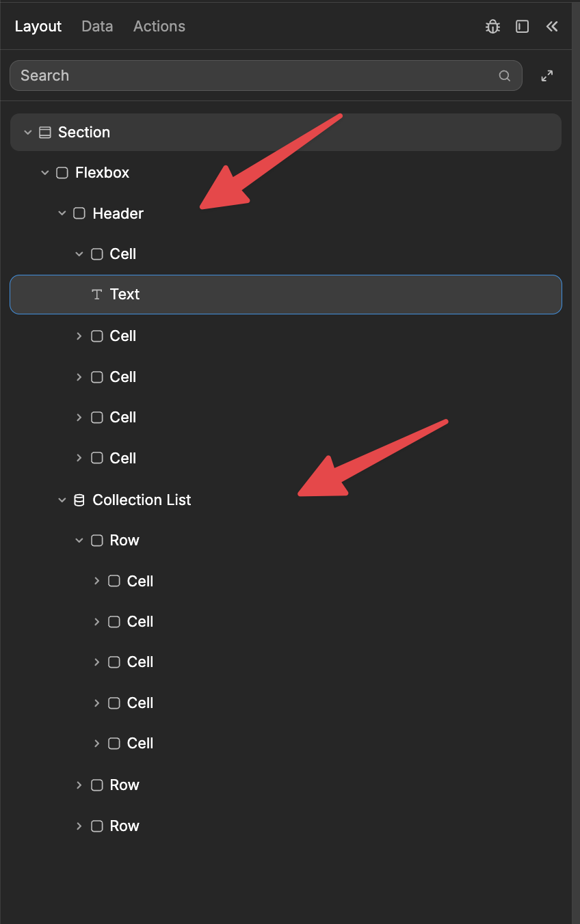This screenshot has height=924, width=580.
Task: Click the Row element's square icon
Action: coord(96,540)
